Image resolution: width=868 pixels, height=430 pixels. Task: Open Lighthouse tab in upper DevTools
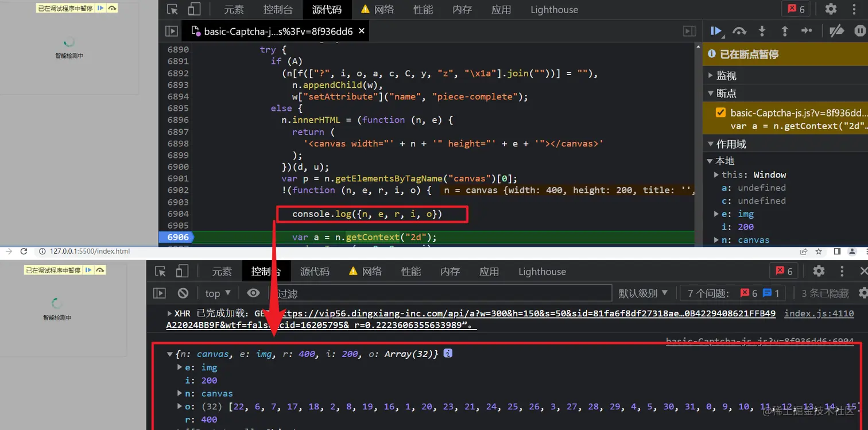(554, 10)
